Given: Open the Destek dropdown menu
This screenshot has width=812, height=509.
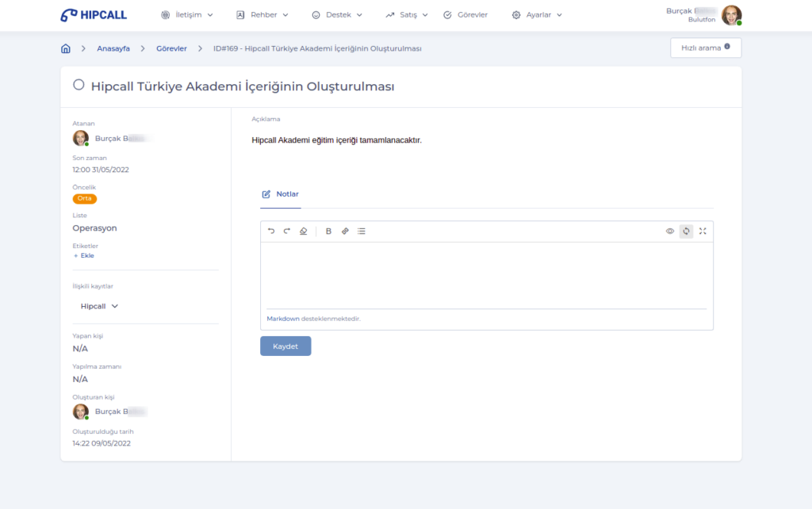Looking at the screenshot, I should click(x=336, y=15).
